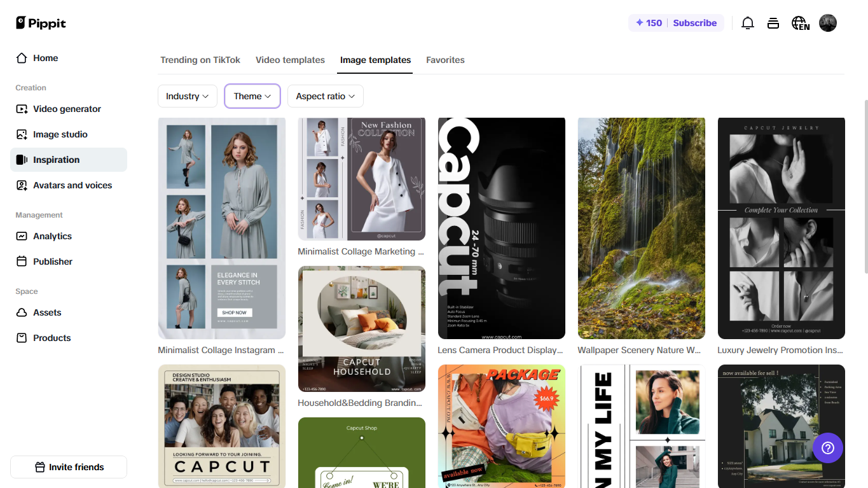
Task: Click the Inspiration sidebar icon
Action: pos(22,160)
